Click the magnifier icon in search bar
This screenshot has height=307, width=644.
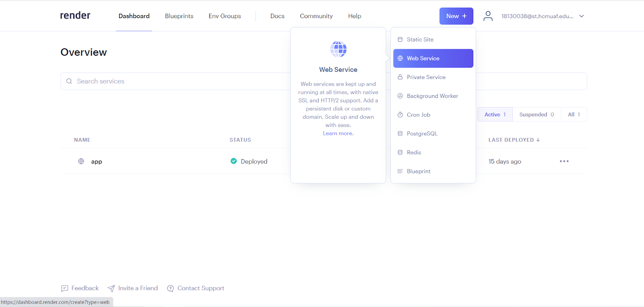point(69,81)
